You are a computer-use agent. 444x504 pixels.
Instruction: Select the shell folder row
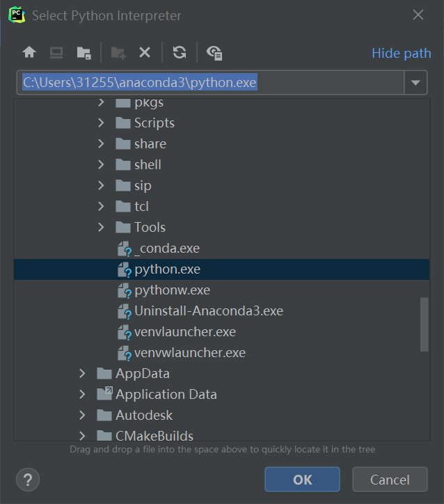(222, 164)
